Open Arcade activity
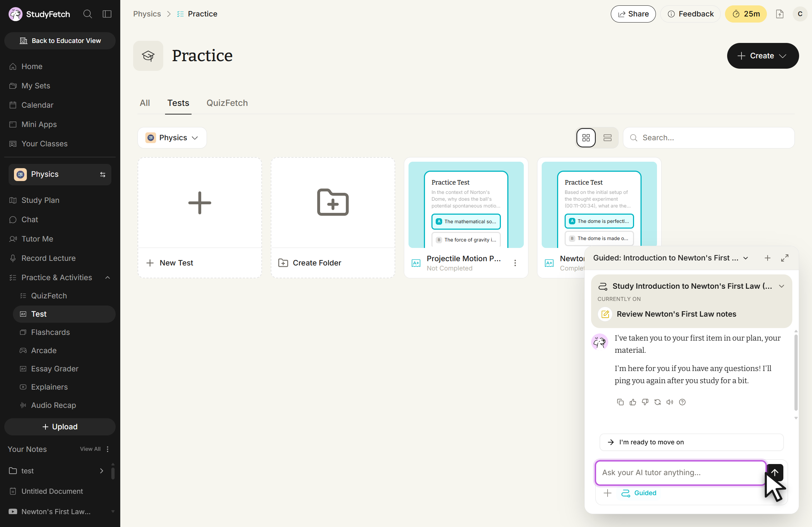This screenshot has height=527, width=812. click(x=64, y=351)
